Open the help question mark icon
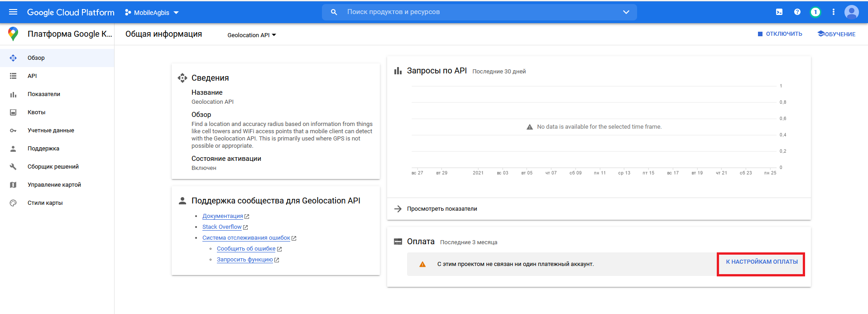 (x=797, y=12)
